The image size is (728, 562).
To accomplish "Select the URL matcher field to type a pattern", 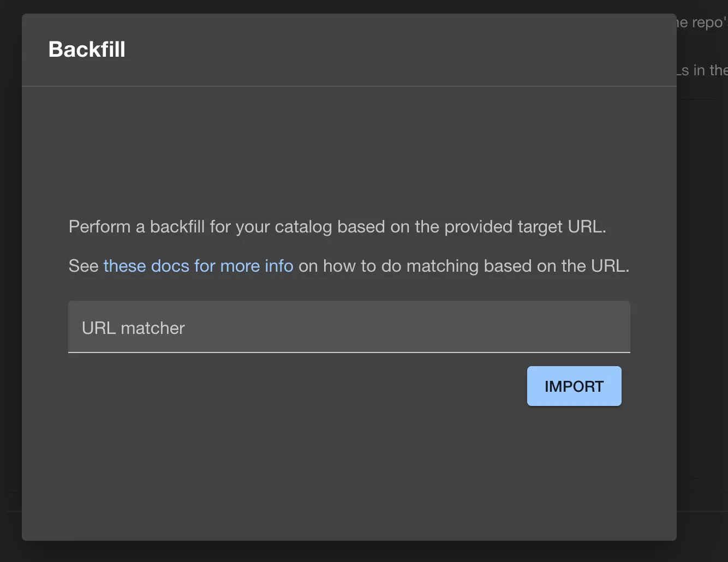I will click(x=349, y=327).
